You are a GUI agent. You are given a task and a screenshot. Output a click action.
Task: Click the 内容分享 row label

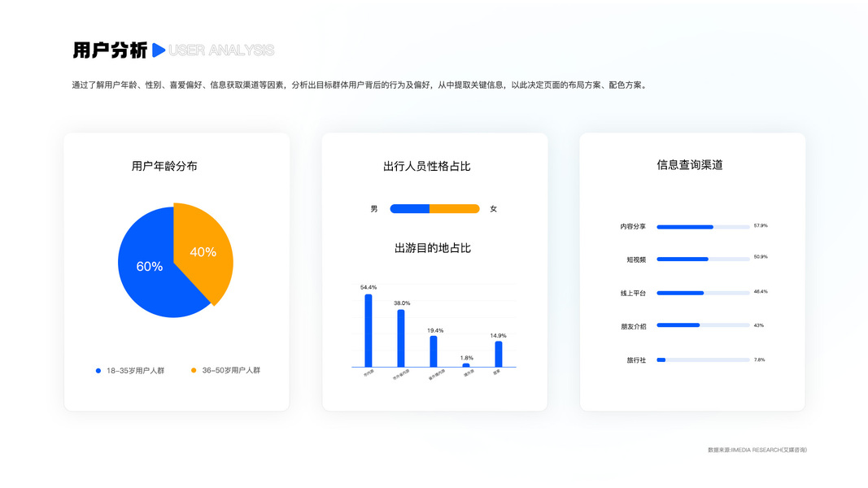click(x=633, y=226)
